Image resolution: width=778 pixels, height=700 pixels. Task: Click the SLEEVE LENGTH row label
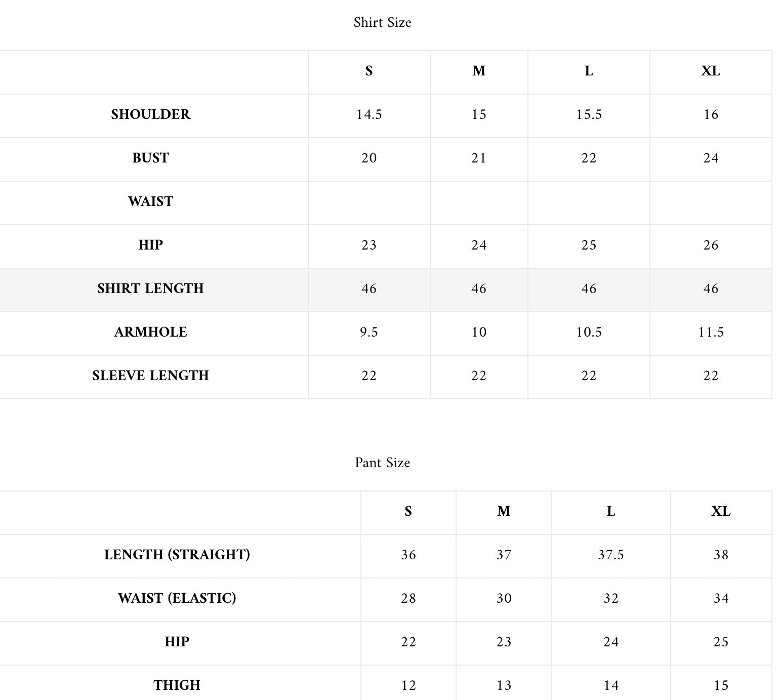tap(151, 376)
